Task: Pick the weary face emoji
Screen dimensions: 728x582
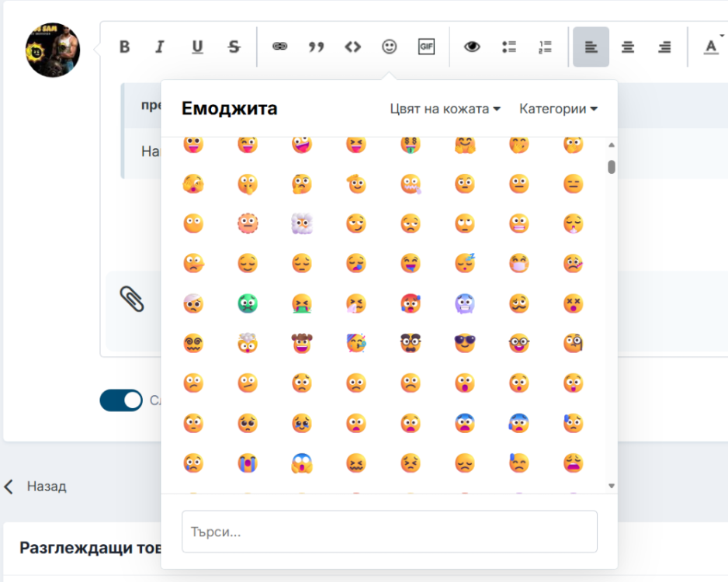Action: pyautogui.click(x=574, y=463)
